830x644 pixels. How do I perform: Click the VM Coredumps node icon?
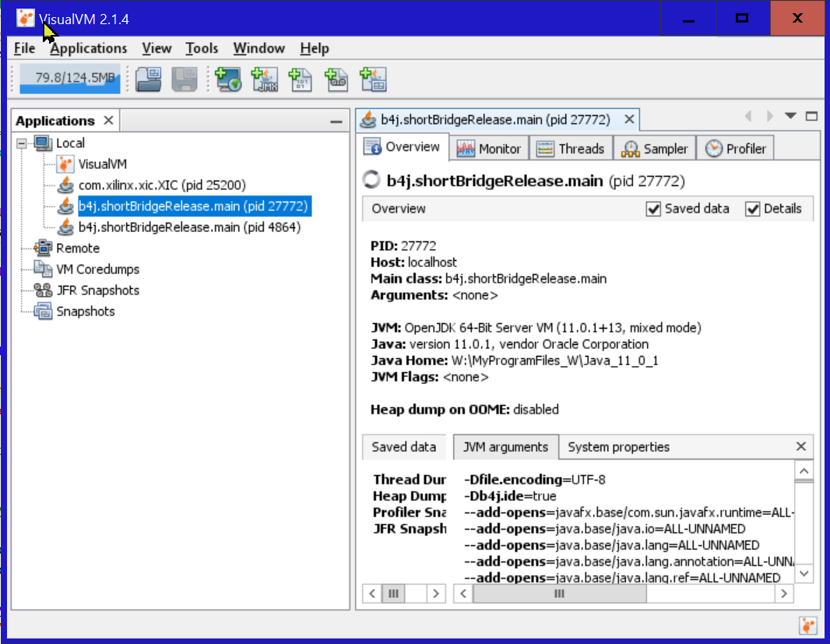point(44,269)
